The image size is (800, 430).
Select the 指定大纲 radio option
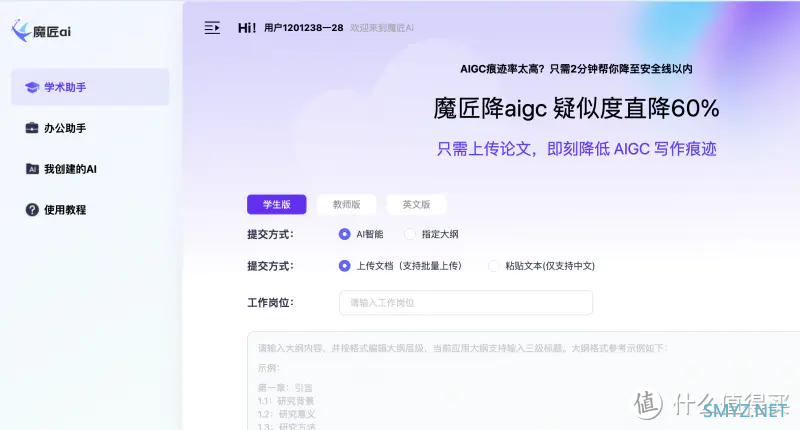pyautogui.click(x=410, y=234)
